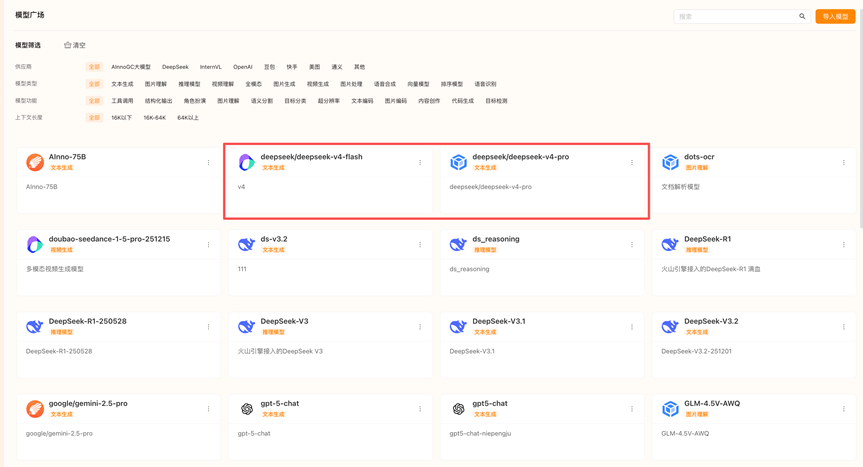This screenshot has width=863, height=467.
Task: Click the dots-ocr cube logo icon
Action: 670,162
